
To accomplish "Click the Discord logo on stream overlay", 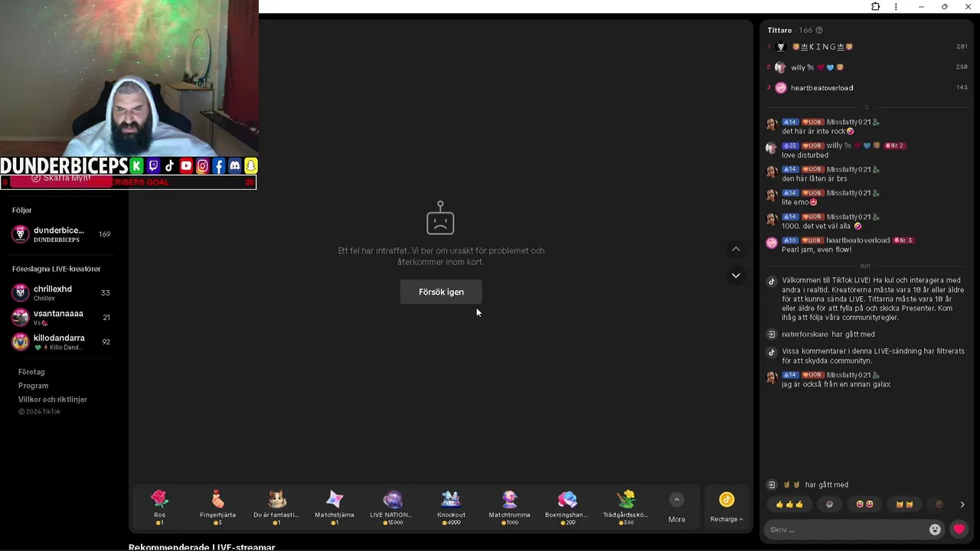I will [x=235, y=166].
